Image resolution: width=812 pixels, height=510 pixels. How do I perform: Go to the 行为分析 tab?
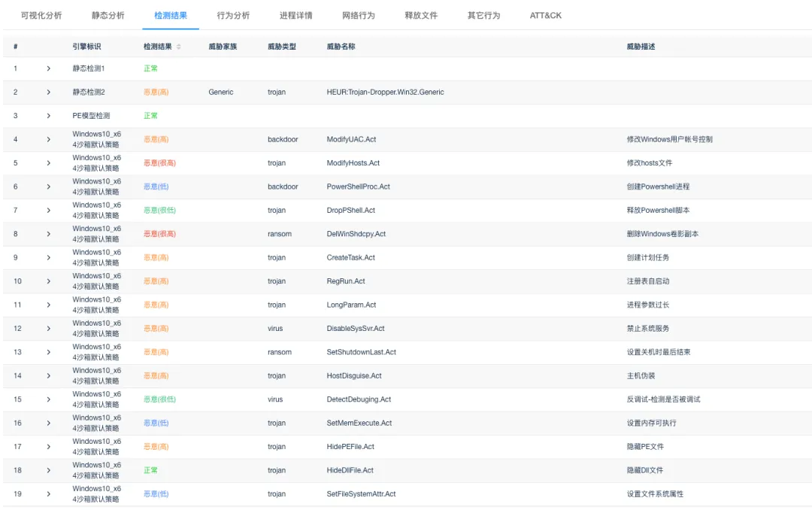233,16
